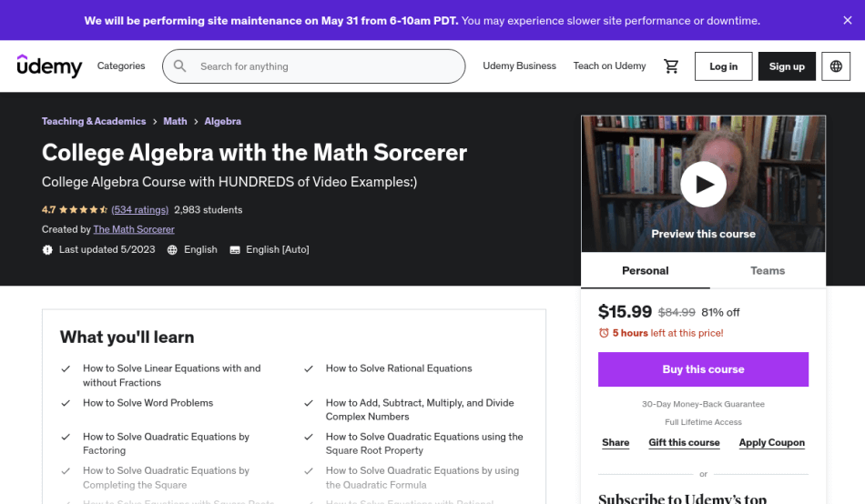This screenshot has width=865, height=504.
Task: Dismiss the maintenance banner
Action: 848,20
